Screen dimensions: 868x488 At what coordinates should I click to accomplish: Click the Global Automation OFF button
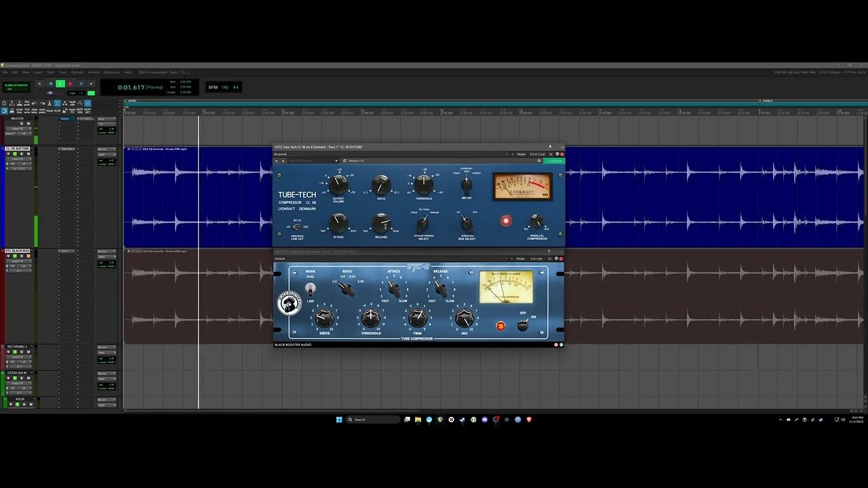coord(16,87)
